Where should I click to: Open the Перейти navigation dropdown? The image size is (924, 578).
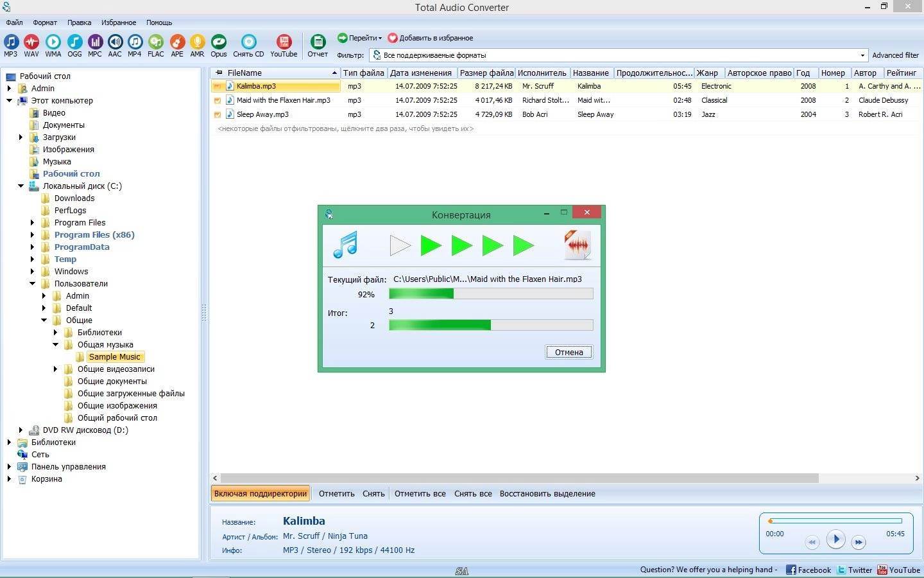pos(359,38)
